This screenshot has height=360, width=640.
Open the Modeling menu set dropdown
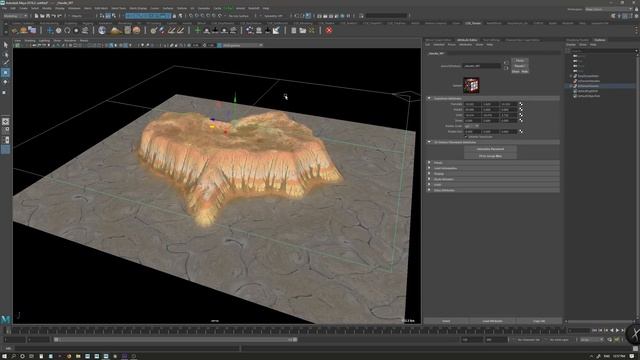pyautogui.click(x=16, y=16)
